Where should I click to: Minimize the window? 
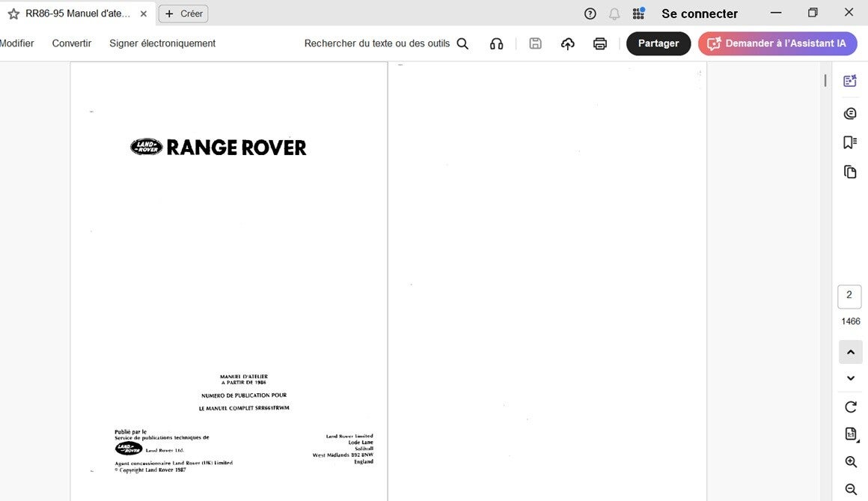pos(776,13)
